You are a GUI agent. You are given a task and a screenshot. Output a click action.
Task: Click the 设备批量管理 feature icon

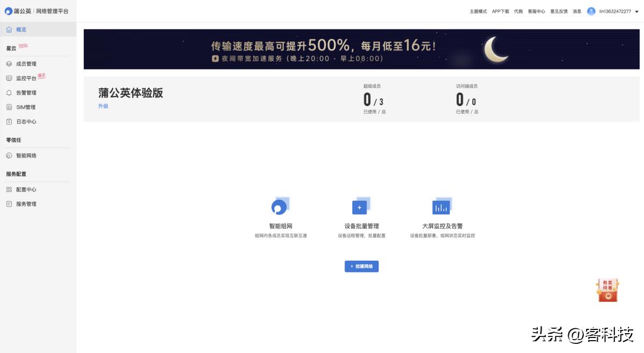[360, 207]
